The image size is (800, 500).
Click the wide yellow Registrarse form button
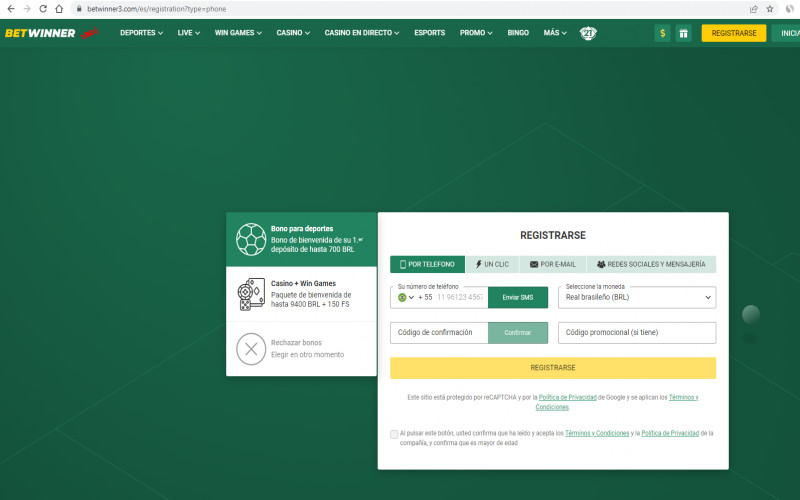pos(553,368)
